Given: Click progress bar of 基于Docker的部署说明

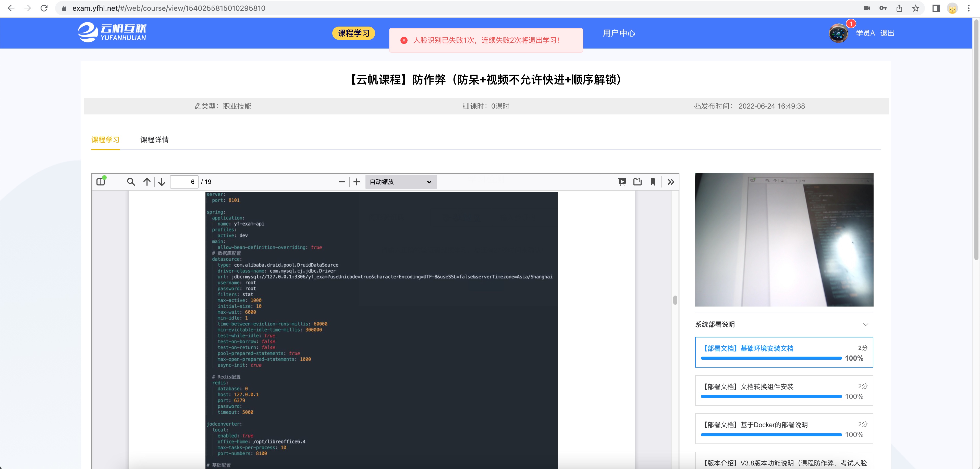Looking at the screenshot, I should [x=771, y=434].
